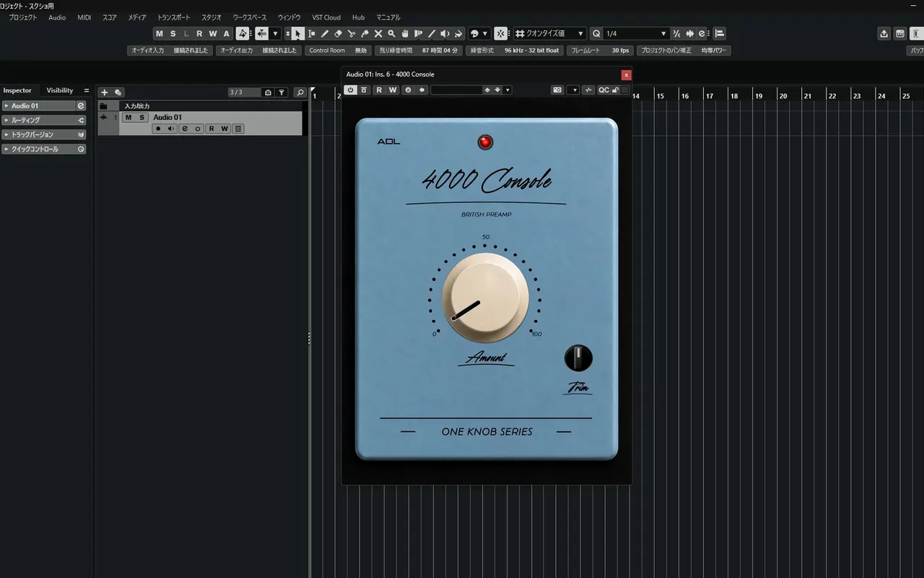Select the Split scissors tool
The width and height of the screenshot is (924, 578).
click(352, 34)
